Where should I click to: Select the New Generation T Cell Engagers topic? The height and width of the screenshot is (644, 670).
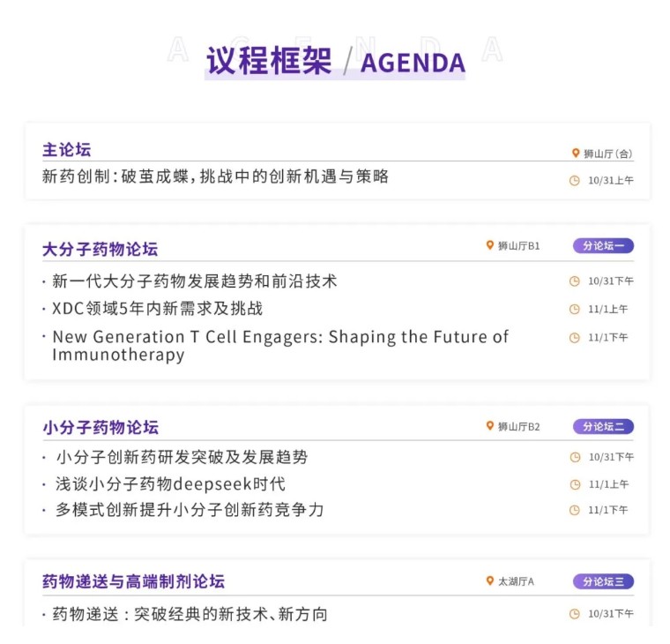[x=280, y=346]
